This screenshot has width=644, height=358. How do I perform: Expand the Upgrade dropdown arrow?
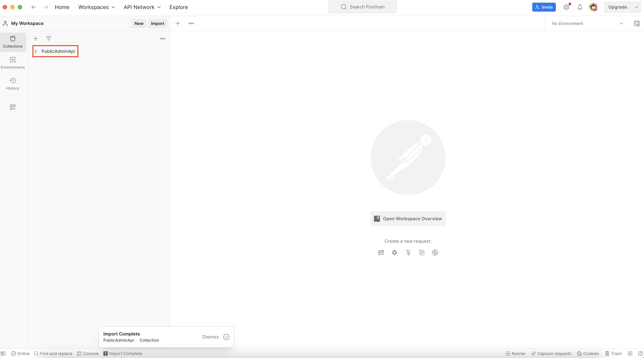point(636,7)
